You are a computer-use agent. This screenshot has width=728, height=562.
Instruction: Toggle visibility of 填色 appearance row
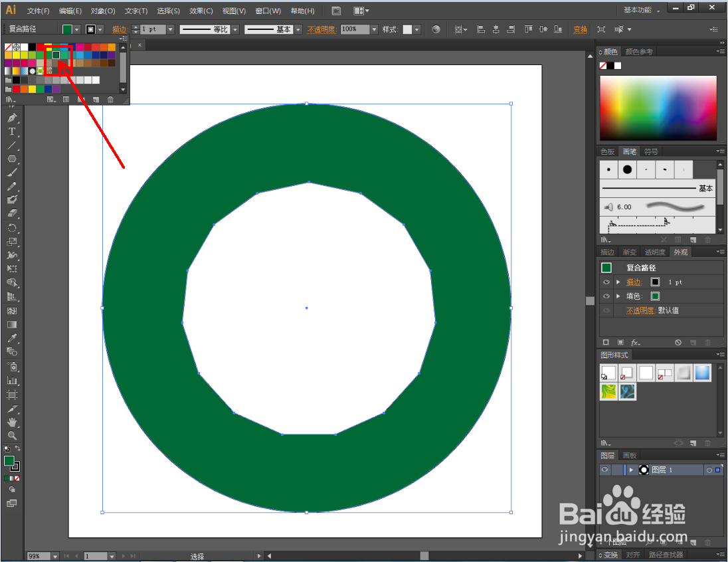tap(606, 296)
